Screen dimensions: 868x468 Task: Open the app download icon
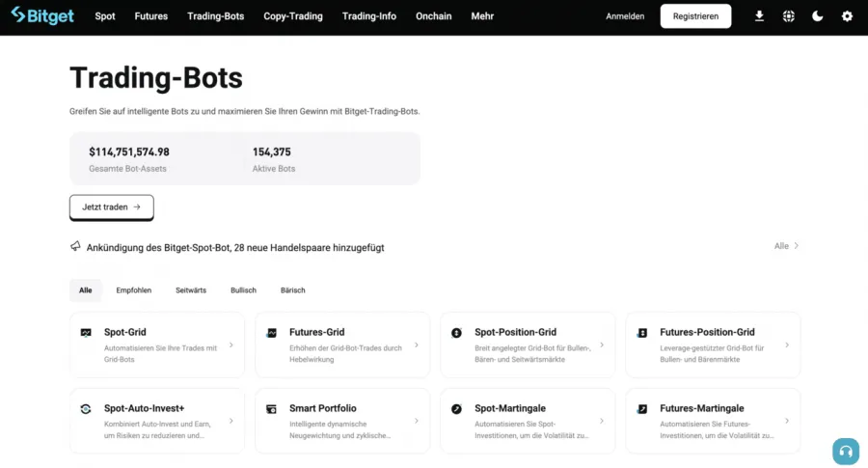coord(760,16)
